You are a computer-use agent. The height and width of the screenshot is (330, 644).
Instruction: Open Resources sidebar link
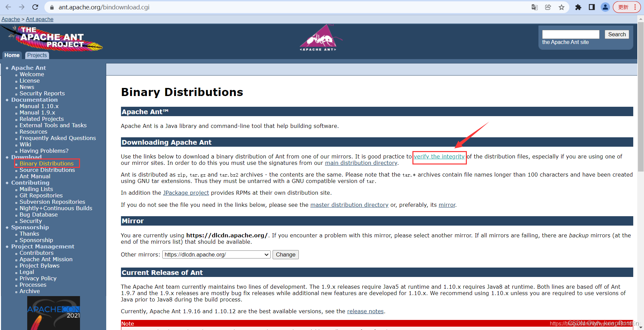point(33,132)
